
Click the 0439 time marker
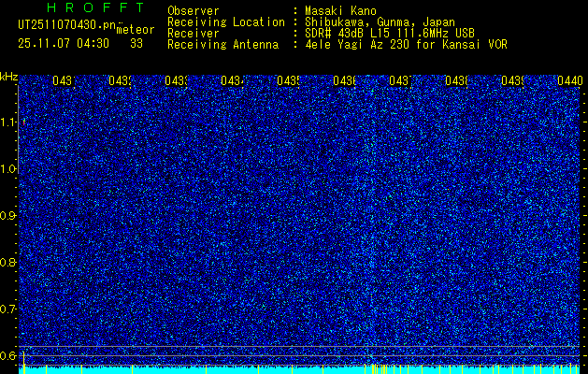[x=513, y=80]
